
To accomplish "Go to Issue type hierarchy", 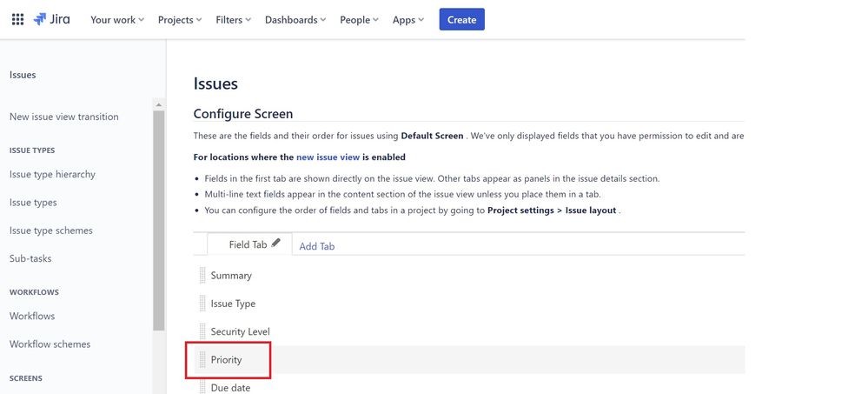I will (53, 175).
